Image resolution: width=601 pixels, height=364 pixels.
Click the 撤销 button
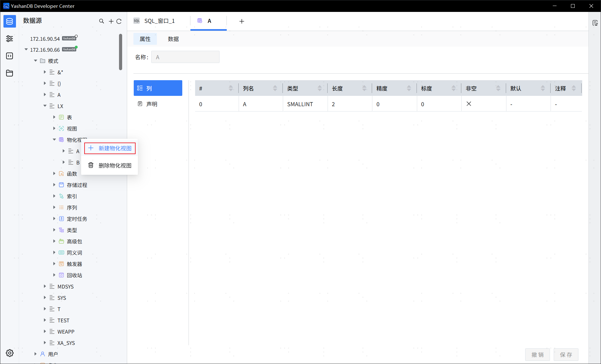537,355
